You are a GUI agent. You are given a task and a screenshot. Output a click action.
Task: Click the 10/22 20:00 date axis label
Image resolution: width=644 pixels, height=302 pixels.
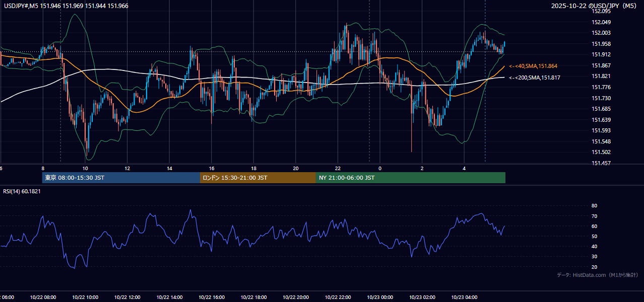(x=296, y=297)
